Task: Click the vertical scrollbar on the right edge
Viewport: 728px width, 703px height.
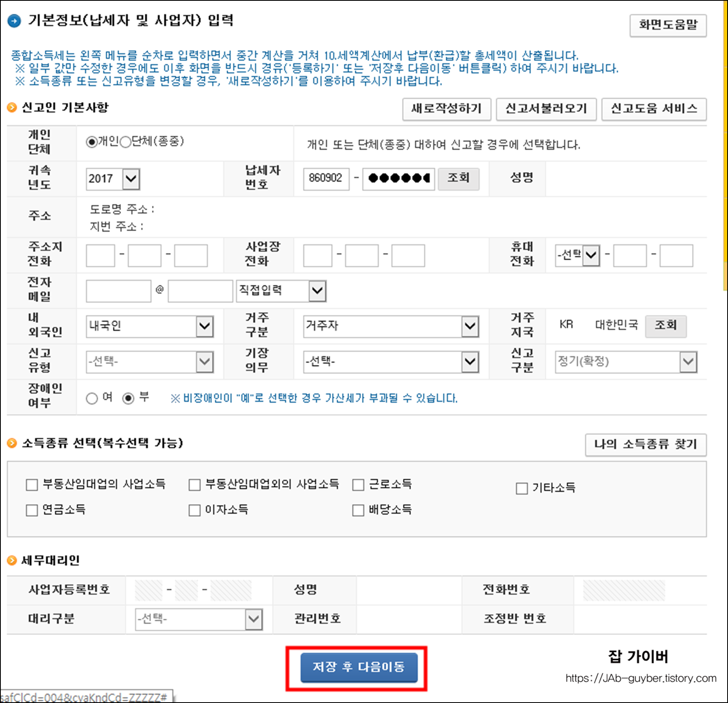Action: (x=725, y=146)
